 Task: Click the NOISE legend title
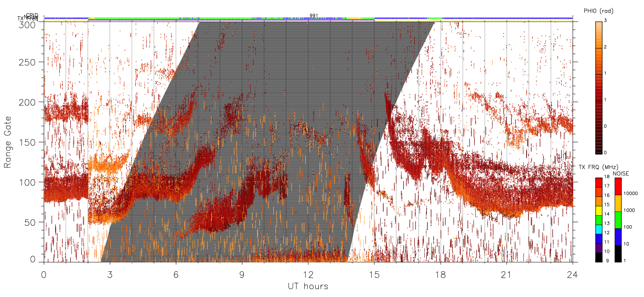621,173
